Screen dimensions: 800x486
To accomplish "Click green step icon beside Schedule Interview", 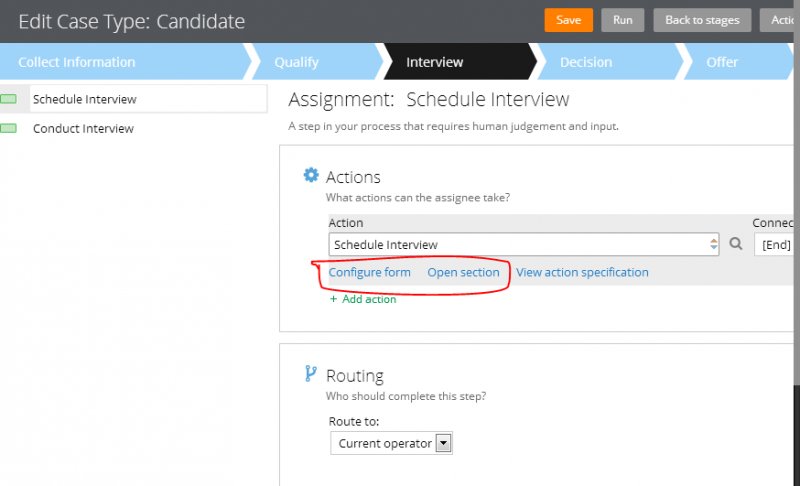I will click(9, 99).
